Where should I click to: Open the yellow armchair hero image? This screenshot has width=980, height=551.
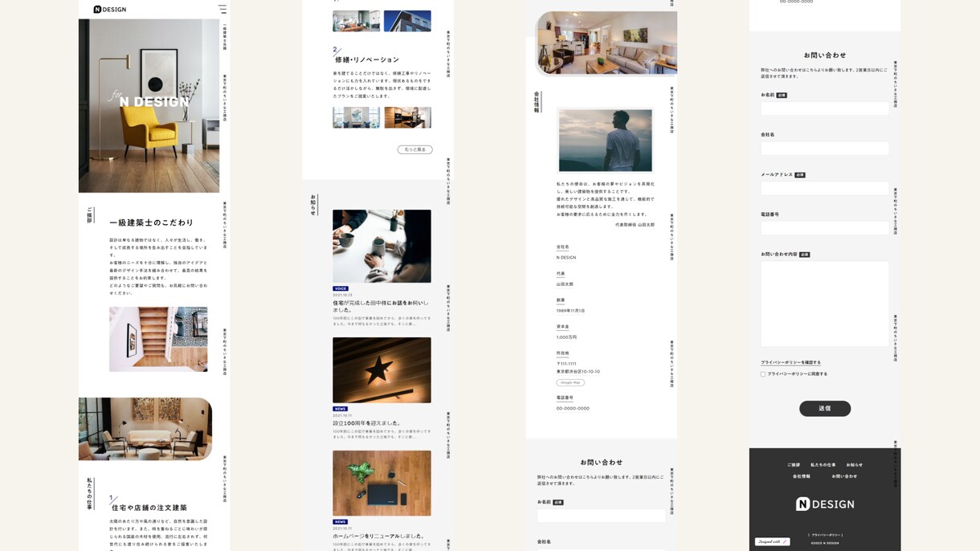[149, 105]
